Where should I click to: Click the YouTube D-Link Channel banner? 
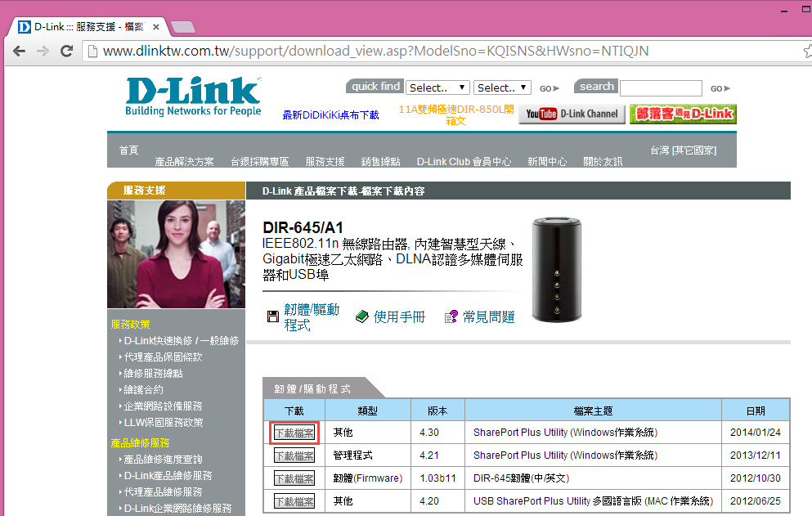572,114
